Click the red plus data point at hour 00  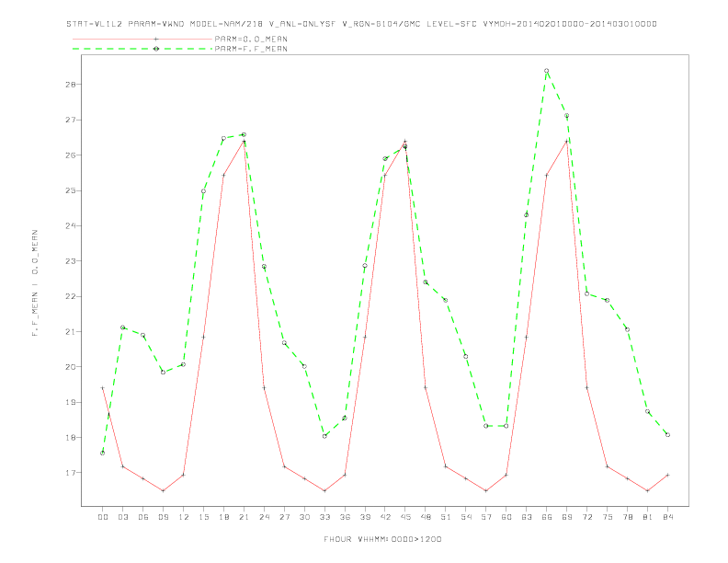point(103,388)
